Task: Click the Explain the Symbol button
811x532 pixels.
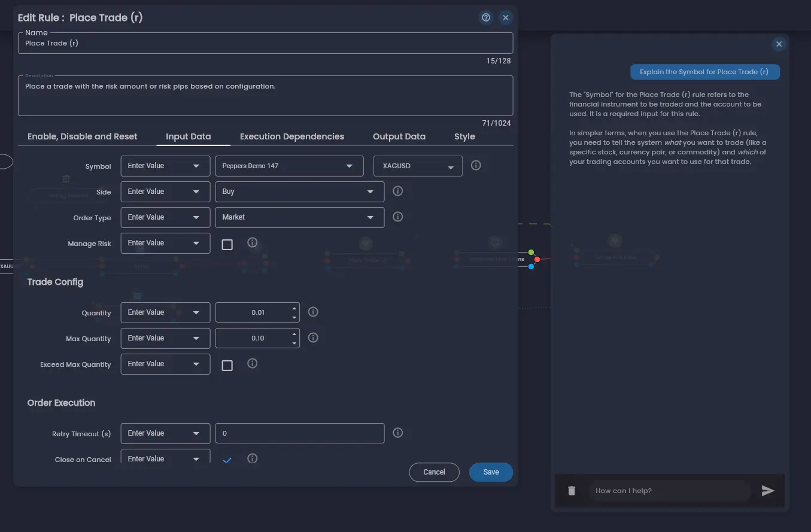Action: point(704,71)
